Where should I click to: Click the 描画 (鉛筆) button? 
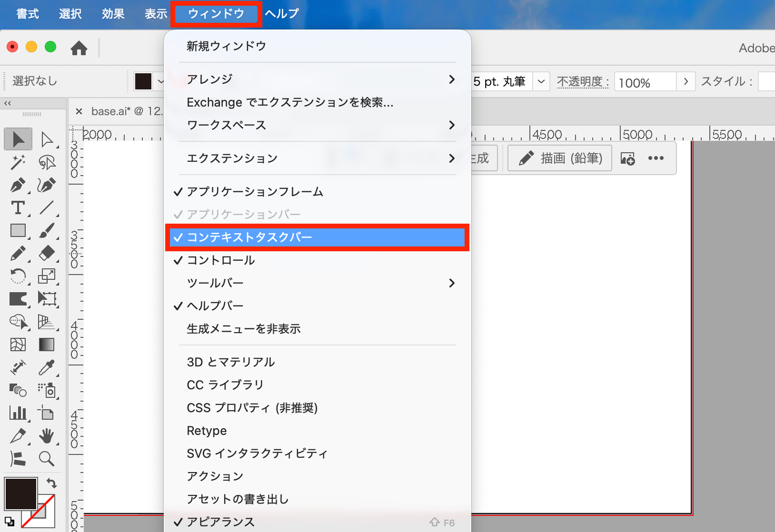click(560, 158)
